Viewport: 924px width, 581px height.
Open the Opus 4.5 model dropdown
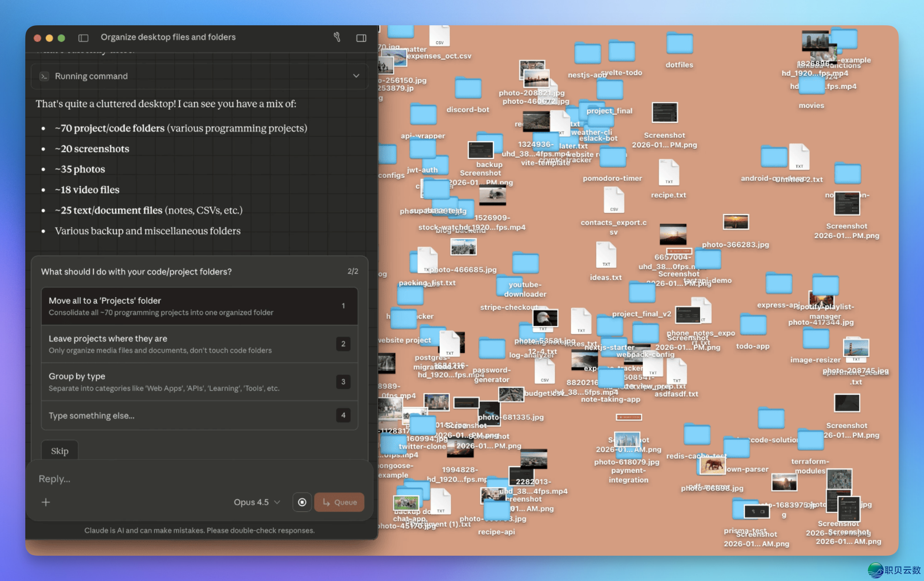pos(257,502)
